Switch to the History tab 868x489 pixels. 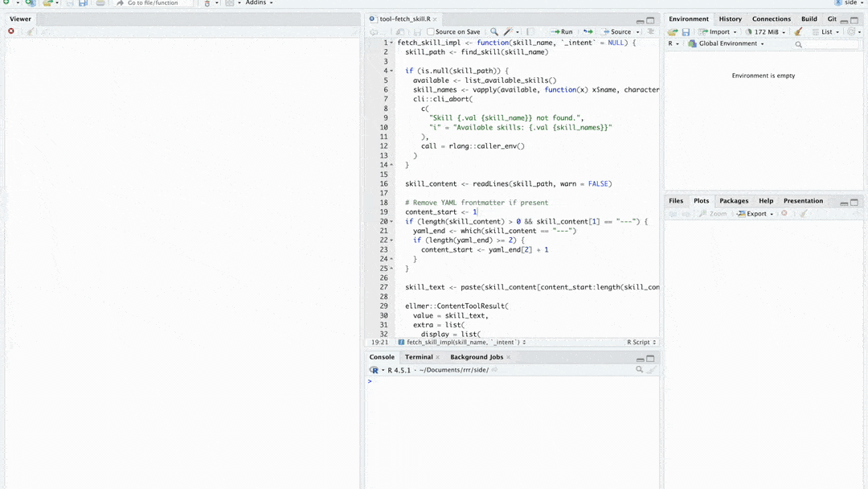point(730,18)
